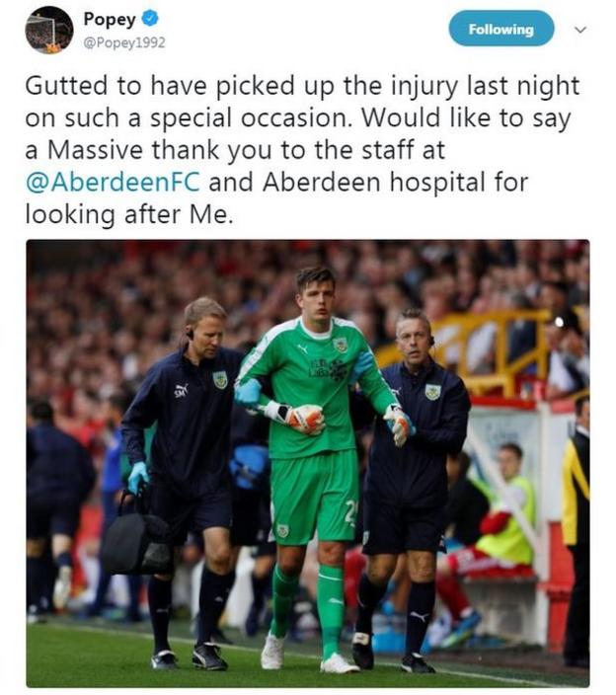Click the Popey profile avatar picture
616x695 pixels.
[49, 31]
